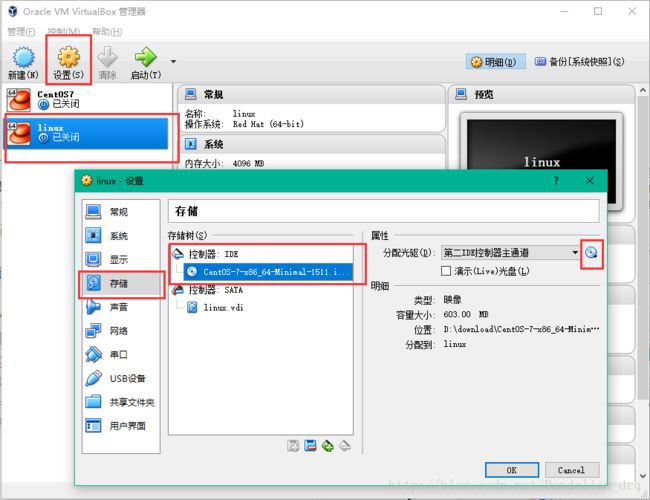Screen dimensions: 650x500
Task: Open the 系统 settings category
Action: click(x=121, y=235)
